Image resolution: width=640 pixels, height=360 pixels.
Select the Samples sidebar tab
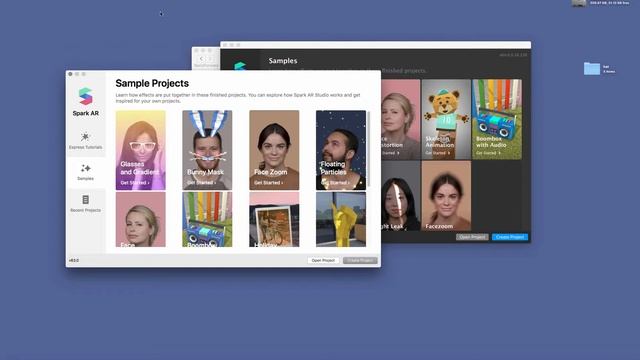click(85, 173)
